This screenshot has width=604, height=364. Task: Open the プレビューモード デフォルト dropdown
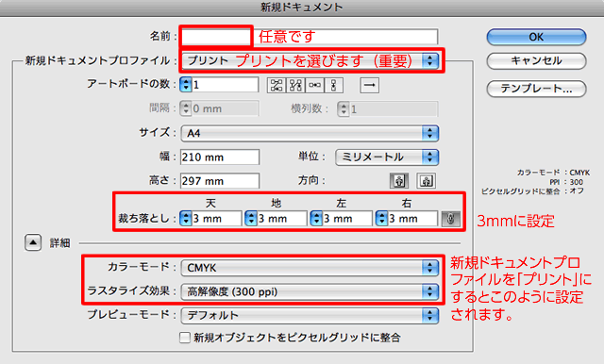point(310,315)
